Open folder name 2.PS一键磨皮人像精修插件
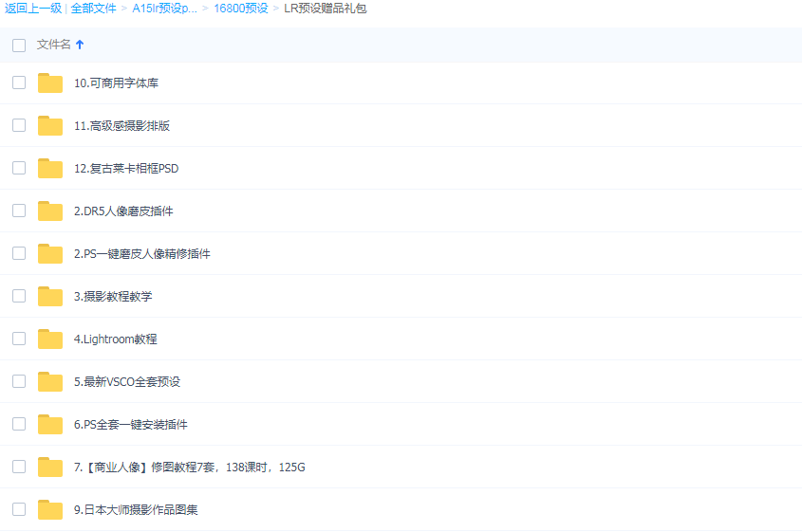802x532 pixels. coord(142,253)
